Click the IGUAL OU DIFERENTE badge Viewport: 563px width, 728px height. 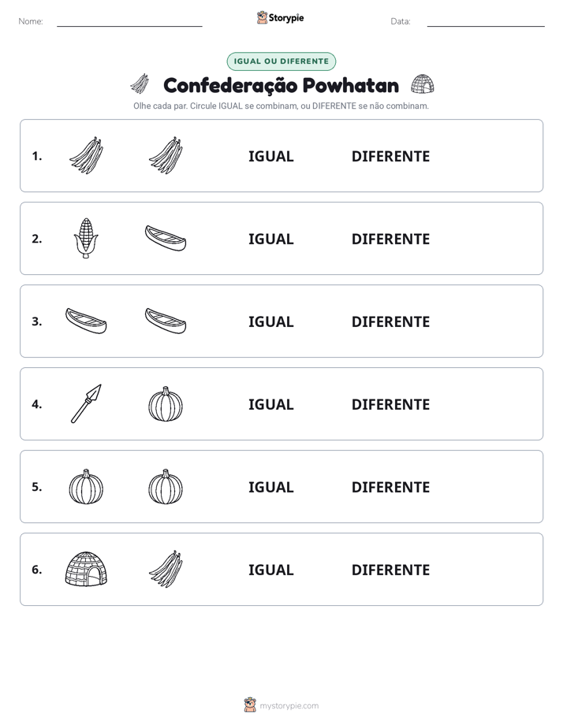[281, 61]
